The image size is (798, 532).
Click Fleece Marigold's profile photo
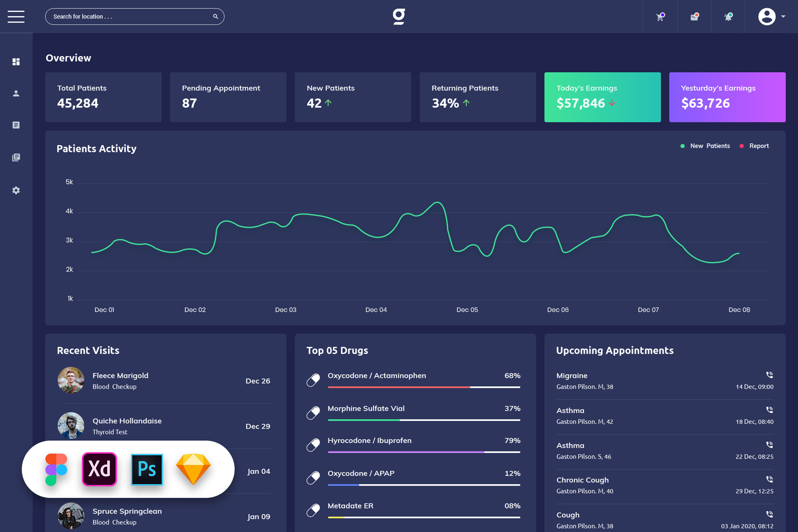click(x=71, y=380)
